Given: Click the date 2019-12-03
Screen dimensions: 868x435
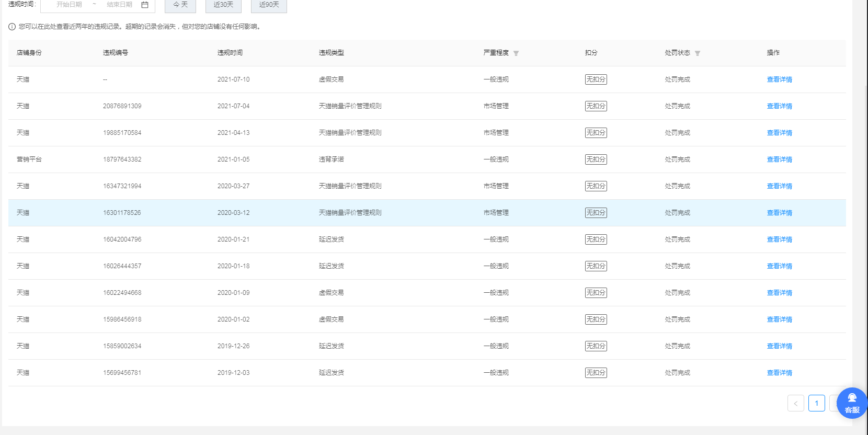Looking at the screenshot, I should 233,373.
